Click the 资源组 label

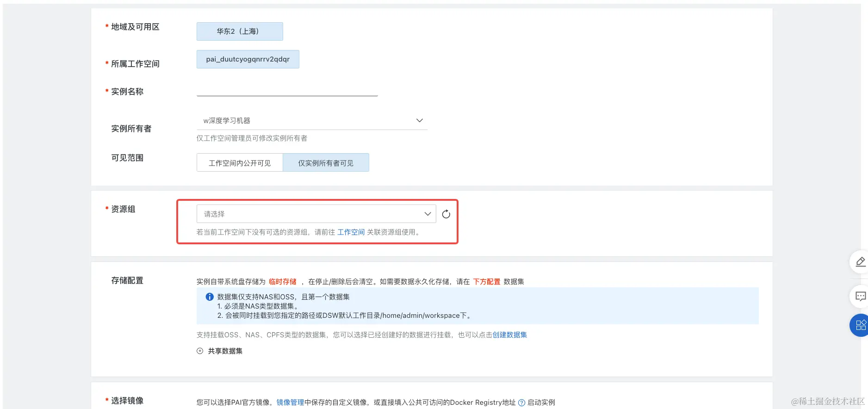point(123,209)
